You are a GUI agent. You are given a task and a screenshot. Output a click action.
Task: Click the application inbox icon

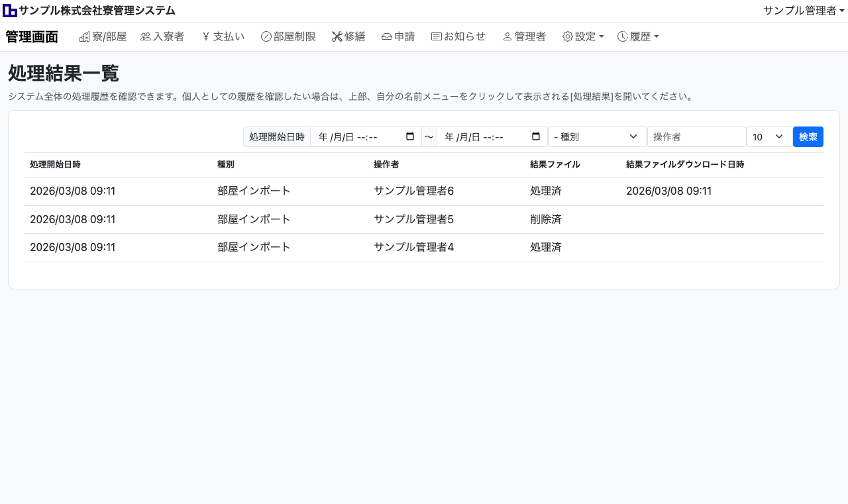387,37
